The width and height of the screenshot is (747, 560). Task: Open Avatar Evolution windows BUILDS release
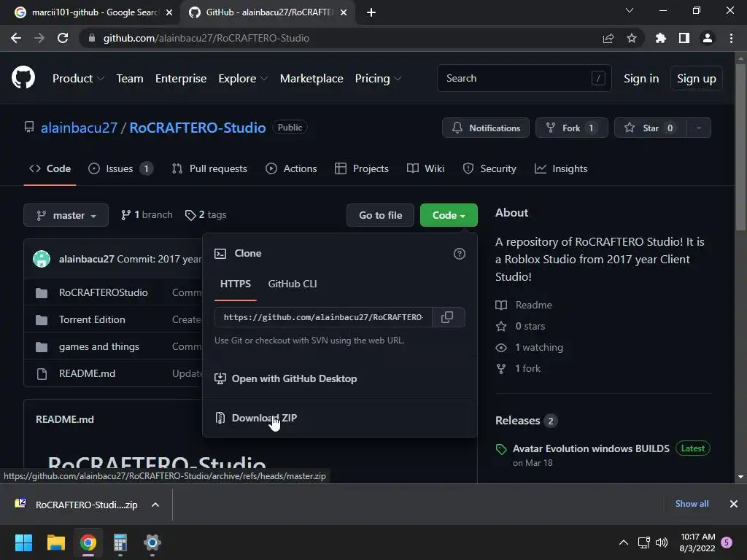(x=591, y=448)
